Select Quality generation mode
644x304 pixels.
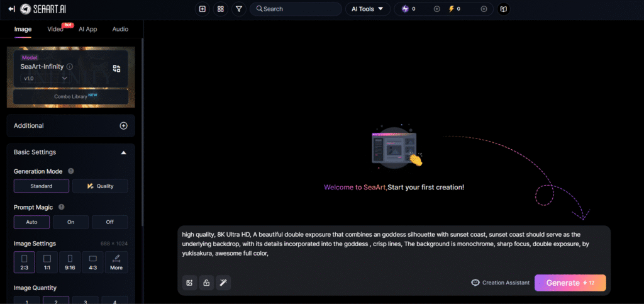tap(100, 186)
